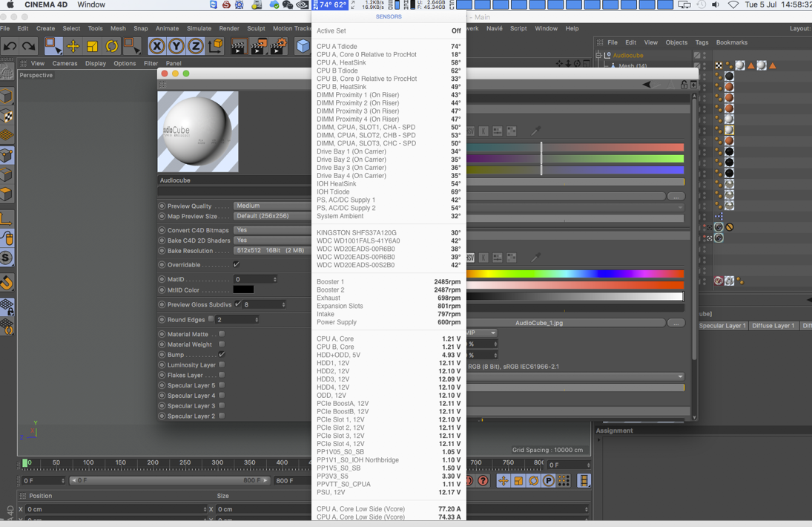This screenshot has height=527, width=812.
Task: Enable Workplane mode orange grid icon
Action: pyautogui.click(x=6, y=135)
